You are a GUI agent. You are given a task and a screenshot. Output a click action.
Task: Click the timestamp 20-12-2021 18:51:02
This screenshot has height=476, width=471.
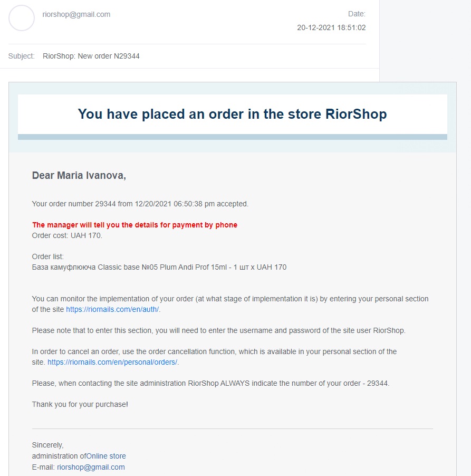[331, 27]
